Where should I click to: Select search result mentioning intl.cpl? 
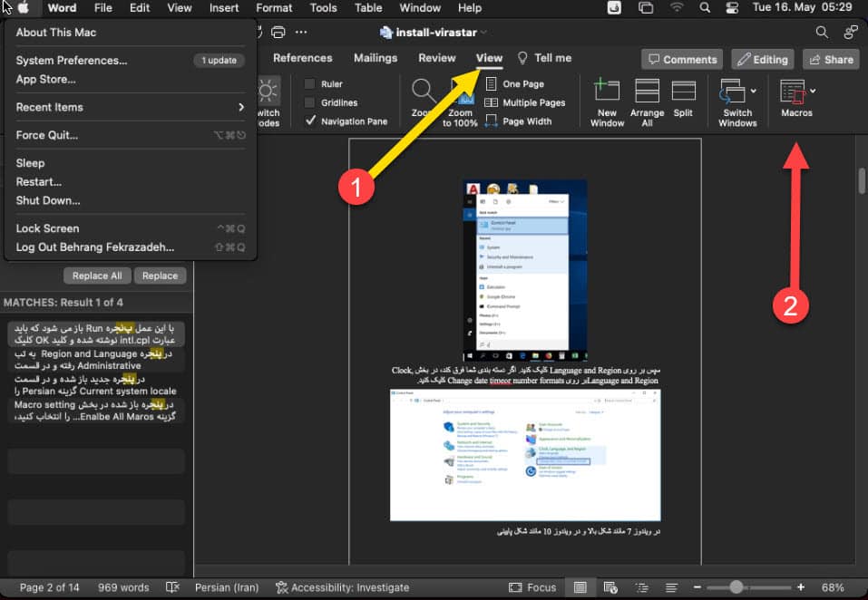tap(95, 334)
